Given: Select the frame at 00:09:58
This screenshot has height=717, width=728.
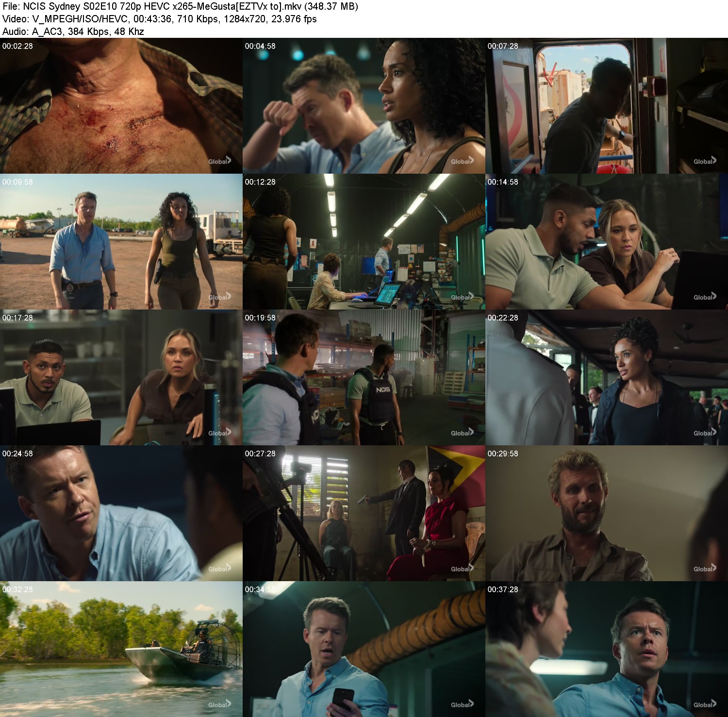Looking at the screenshot, I should (x=121, y=242).
